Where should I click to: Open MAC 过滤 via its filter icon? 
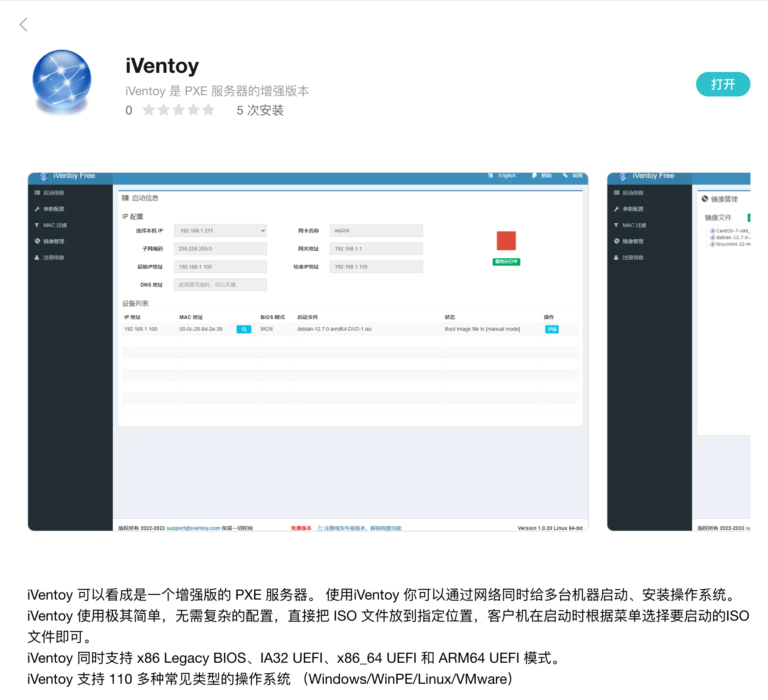37,225
